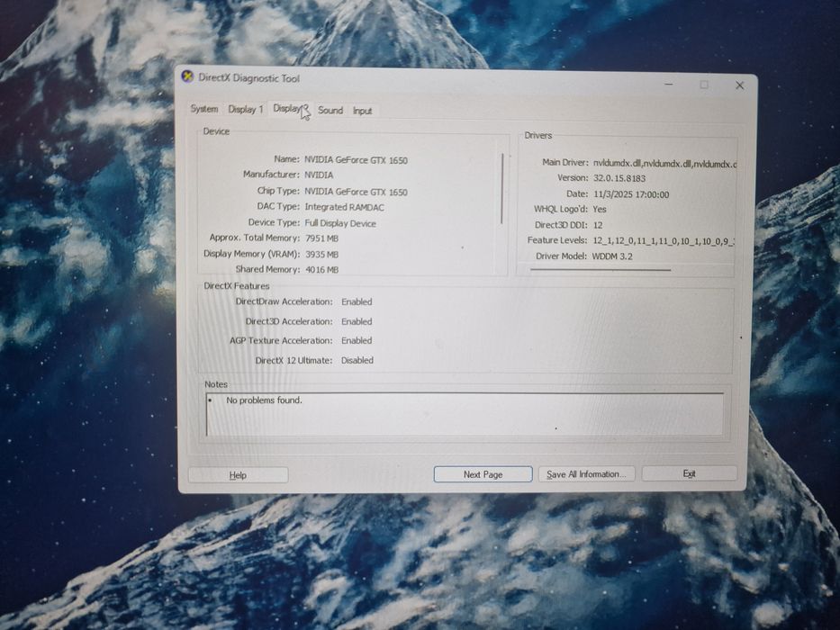Screen dimensions: 840x630
Task: Switch to the Sound tab
Action: (330, 111)
